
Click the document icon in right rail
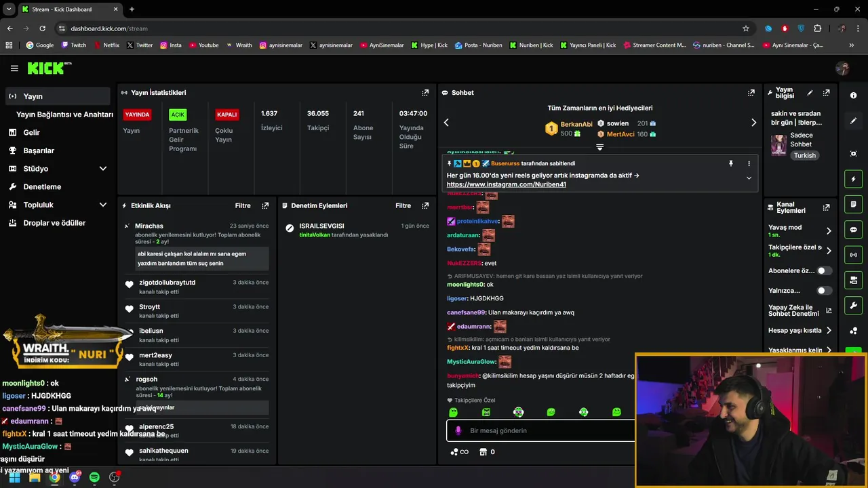(x=853, y=204)
